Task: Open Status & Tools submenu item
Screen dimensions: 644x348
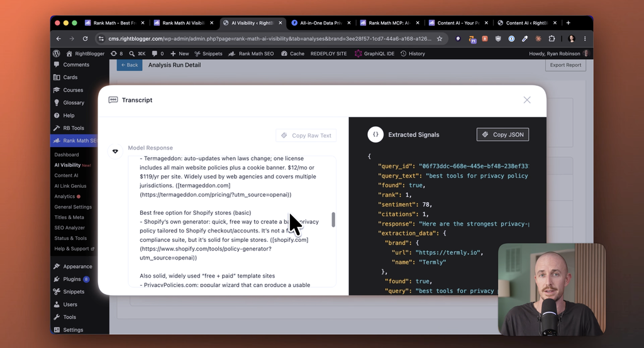Action: 70,238
